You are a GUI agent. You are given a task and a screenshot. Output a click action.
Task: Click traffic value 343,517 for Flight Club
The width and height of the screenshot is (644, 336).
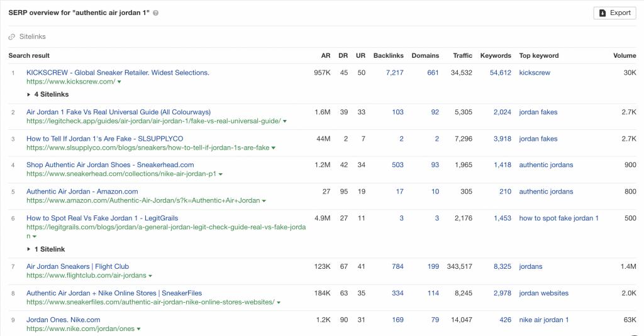click(460, 267)
